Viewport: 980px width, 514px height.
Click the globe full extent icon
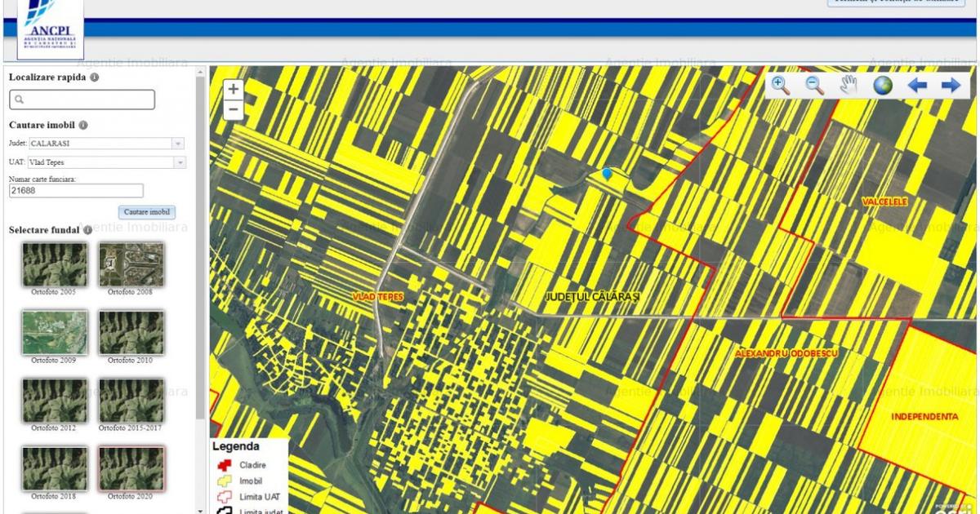(x=883, y=86)
